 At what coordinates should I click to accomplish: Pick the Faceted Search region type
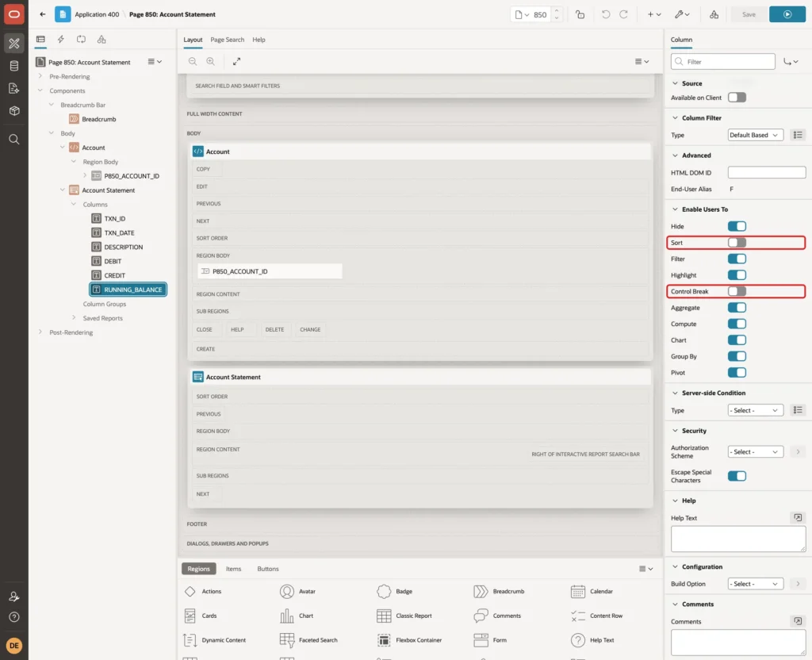tap(308, 640)
